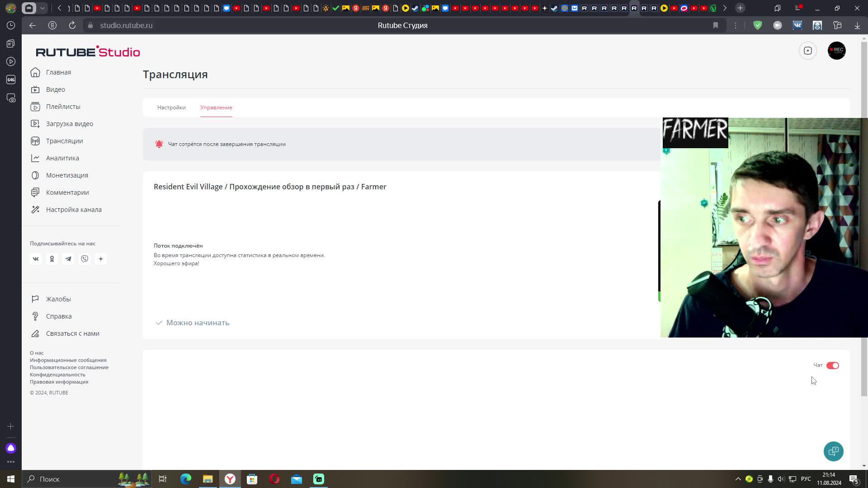The image size is (868, 488).
Task: Open the Dzen star social icon
Action: (x=101, y=259)
